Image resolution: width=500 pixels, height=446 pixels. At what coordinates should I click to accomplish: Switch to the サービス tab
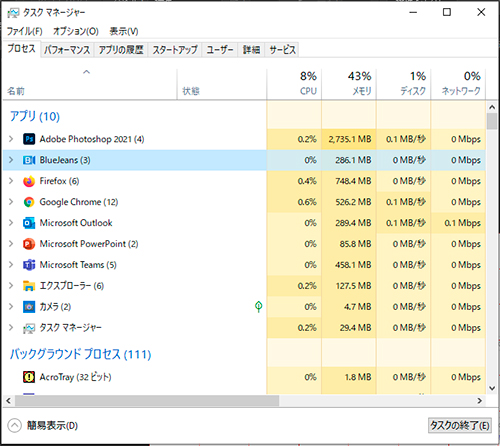click(x=282, y=50)
